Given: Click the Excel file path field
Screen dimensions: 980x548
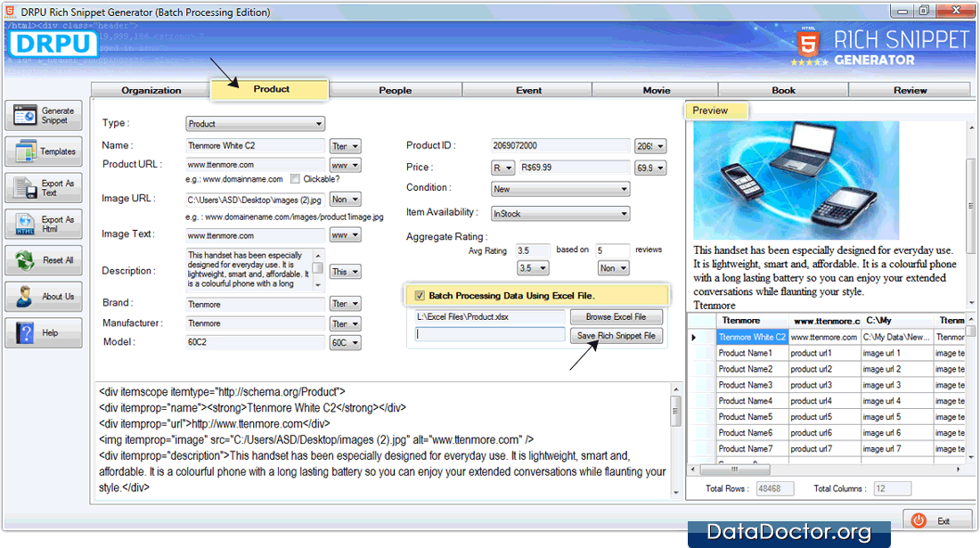Looking at the screenshot, I should 490,317.
